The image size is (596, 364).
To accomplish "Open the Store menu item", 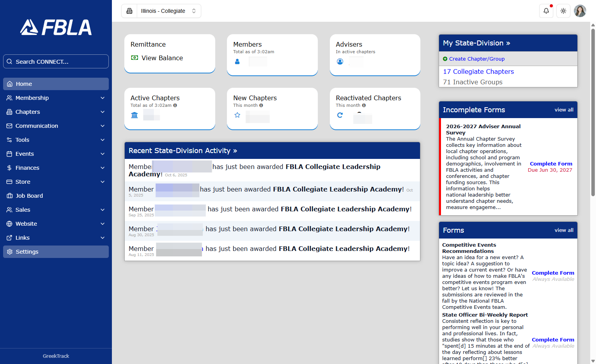I will pos(56,182).
